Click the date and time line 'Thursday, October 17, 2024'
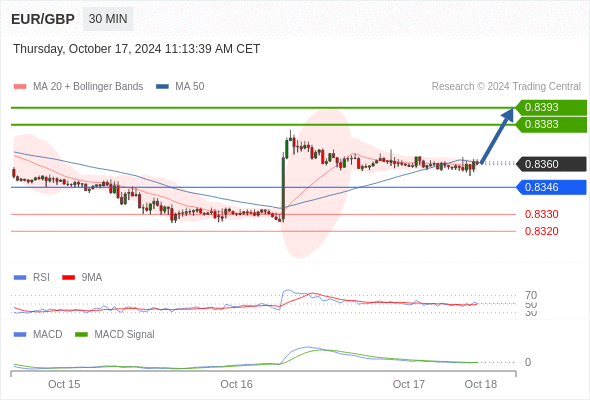The height and width of the screenshot is (400, 590). [136, 49]
